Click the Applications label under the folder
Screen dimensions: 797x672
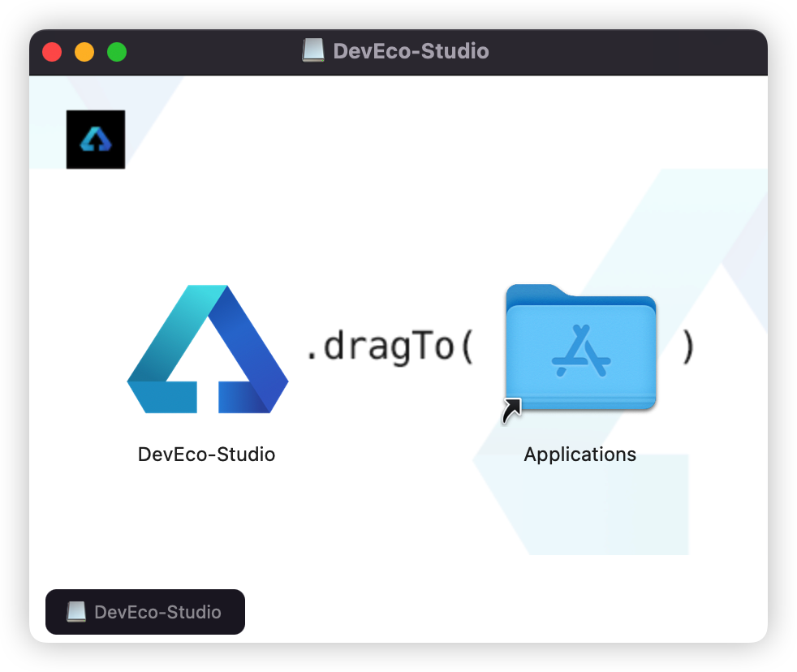[x=580, y=454]
